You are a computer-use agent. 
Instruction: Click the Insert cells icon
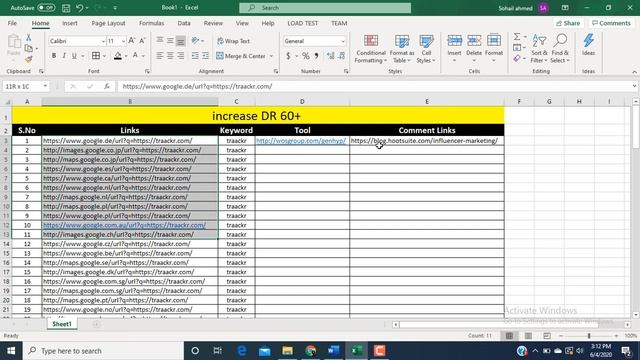[454, 41]
